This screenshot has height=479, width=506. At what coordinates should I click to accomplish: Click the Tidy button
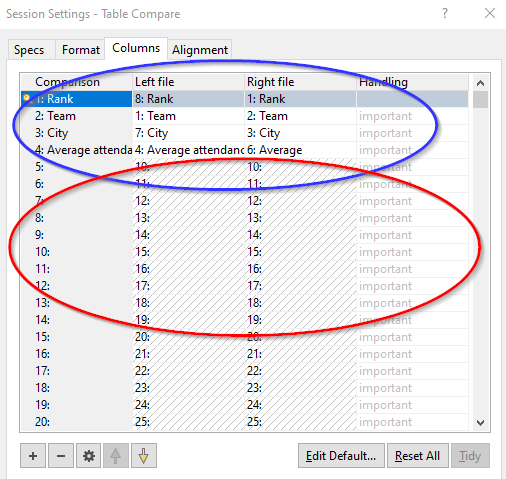(470, 455)
